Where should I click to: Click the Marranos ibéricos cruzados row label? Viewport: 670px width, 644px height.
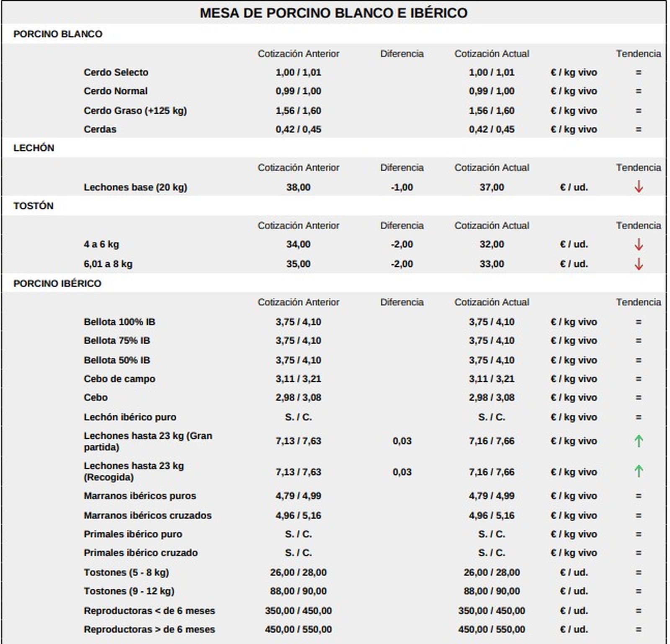[x=147, y=515]
